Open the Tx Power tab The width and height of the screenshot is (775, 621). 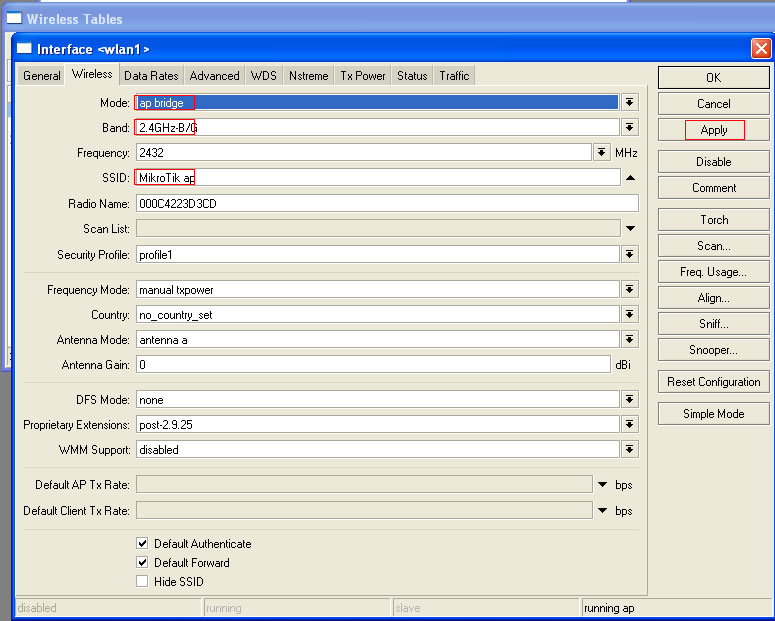pos(363,76)
